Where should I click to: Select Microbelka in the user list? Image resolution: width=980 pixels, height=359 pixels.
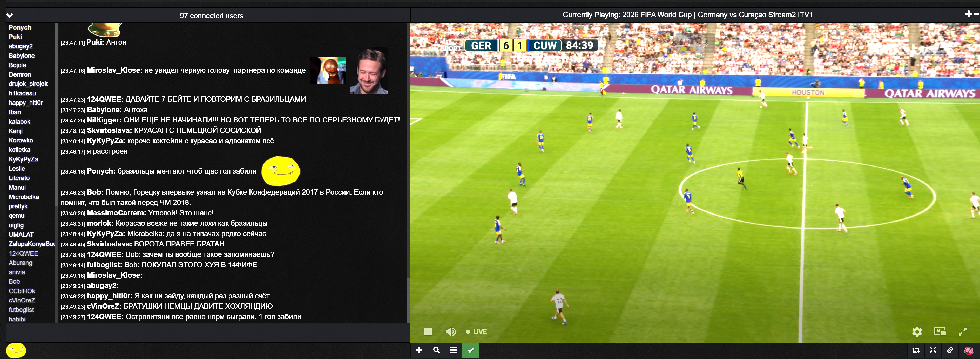click(x=24, y=197)
